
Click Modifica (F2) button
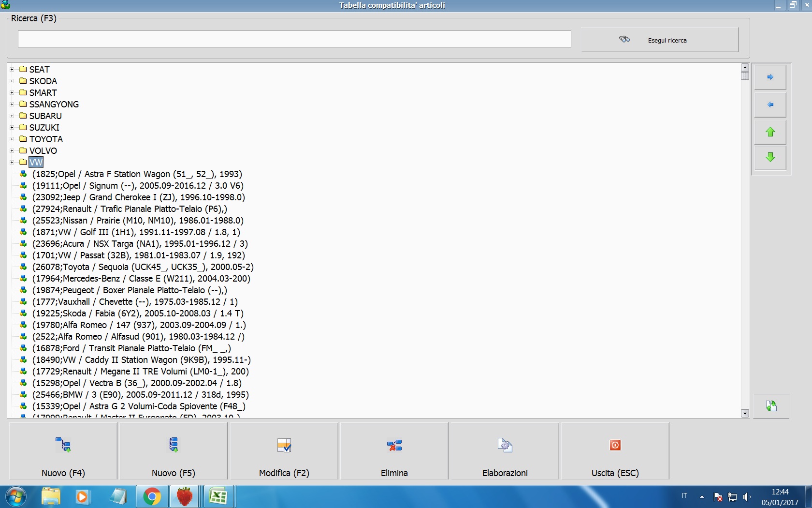[284, 451]
